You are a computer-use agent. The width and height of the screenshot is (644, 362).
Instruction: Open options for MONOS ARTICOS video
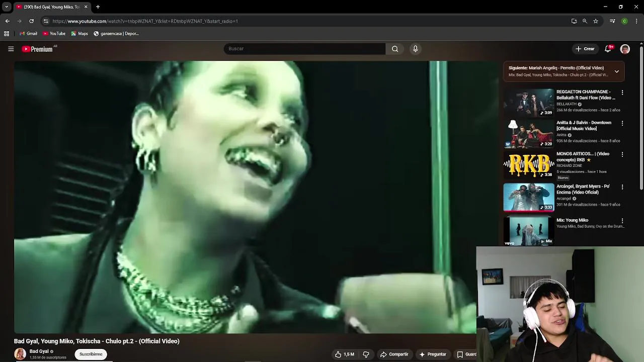[x=622, y=154]
